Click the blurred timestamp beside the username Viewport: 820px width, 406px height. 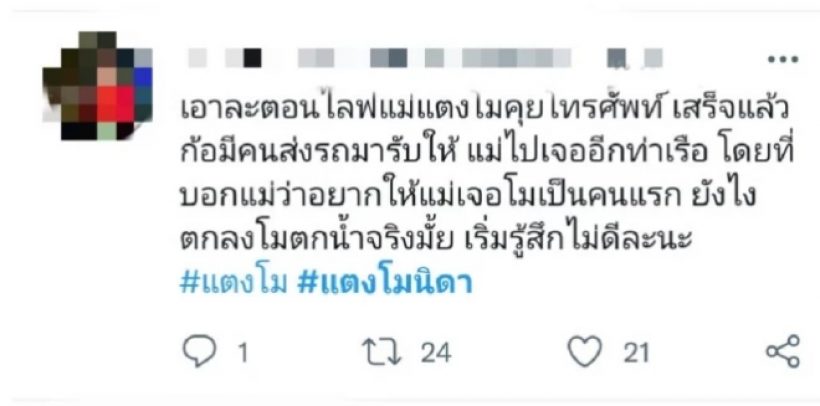[x=635, y=58]
